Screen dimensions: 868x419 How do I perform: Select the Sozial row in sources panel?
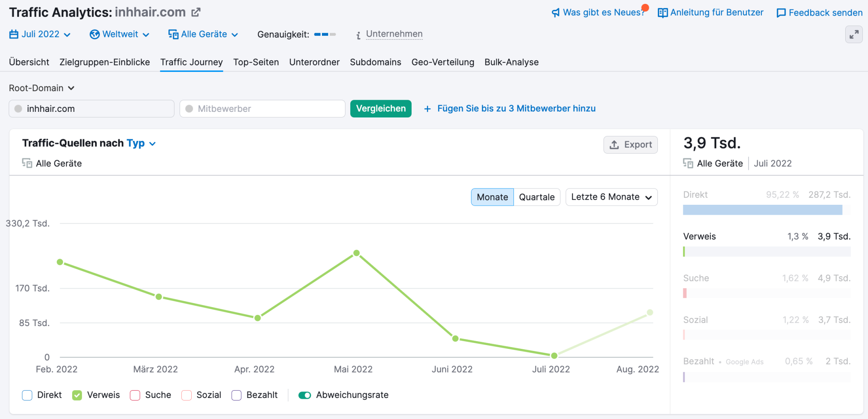[x=767, y=328]
